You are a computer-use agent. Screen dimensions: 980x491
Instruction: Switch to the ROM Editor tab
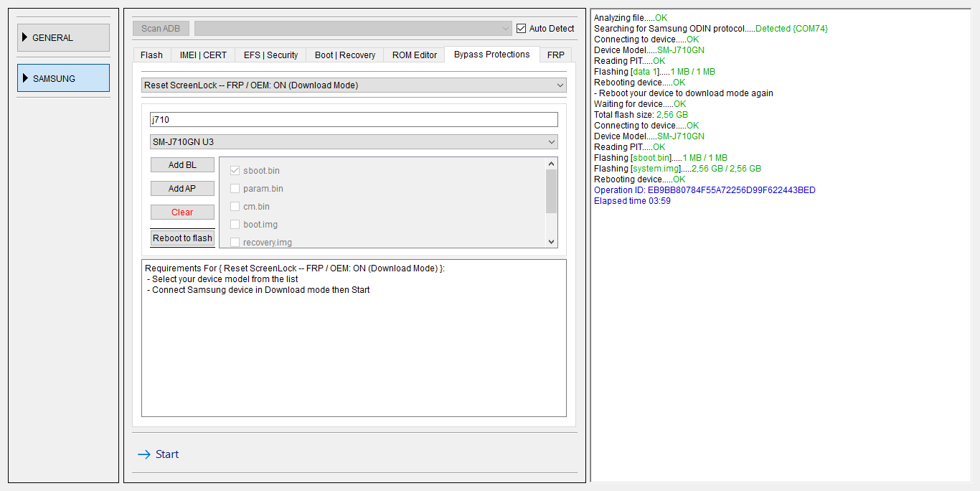pyautogui.click(x=415, y=55)
